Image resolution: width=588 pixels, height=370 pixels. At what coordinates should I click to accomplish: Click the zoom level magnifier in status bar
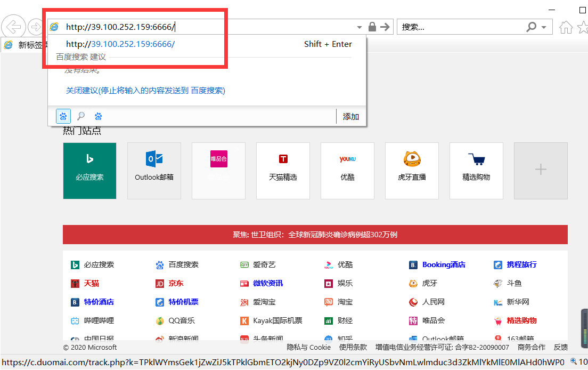574,361
